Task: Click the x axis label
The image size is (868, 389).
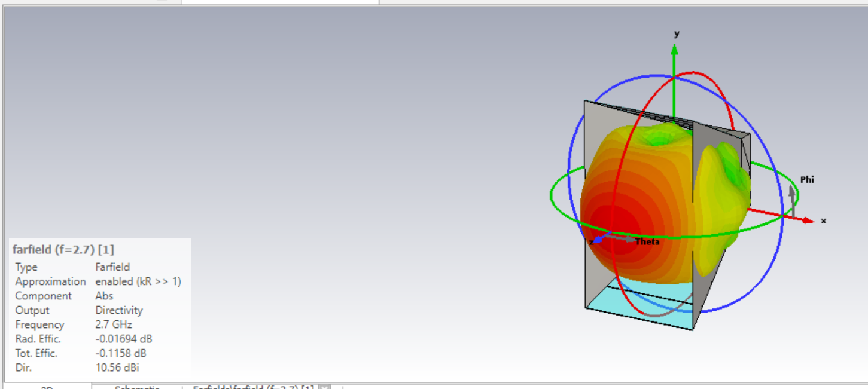Action: tap(823, 221)
